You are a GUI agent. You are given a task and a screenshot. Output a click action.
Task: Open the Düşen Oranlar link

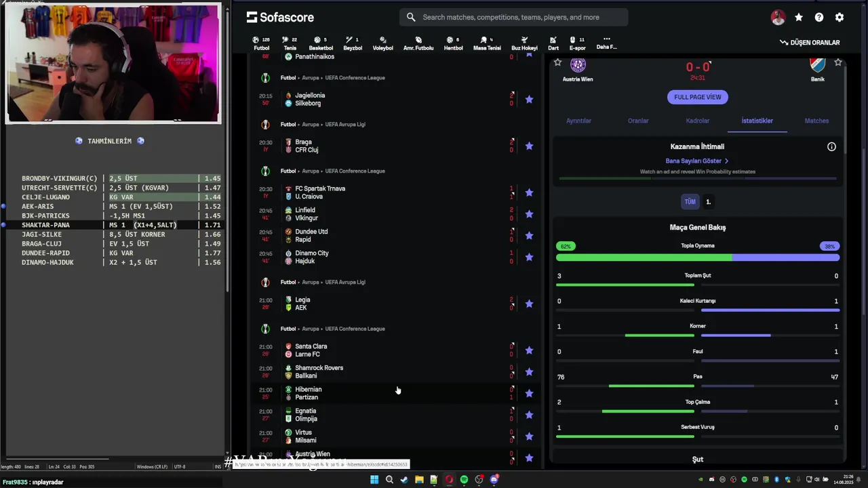810,43
